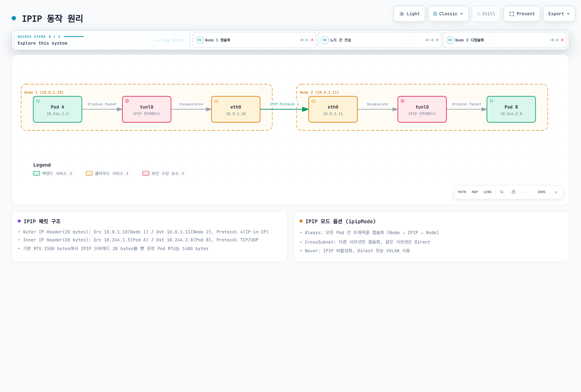
Task: Toggle the Light theme button
Action: pos(409,14)
